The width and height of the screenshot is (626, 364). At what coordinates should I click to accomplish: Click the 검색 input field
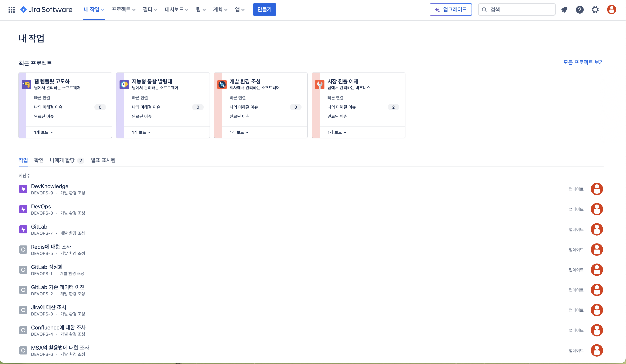tap(517, 10)
